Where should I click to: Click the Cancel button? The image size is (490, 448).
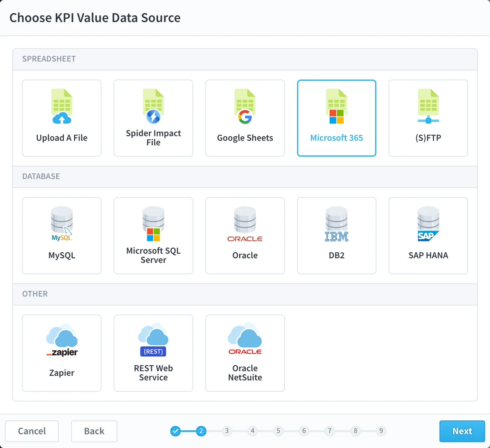pyautogui.click(x=32, y=431)
